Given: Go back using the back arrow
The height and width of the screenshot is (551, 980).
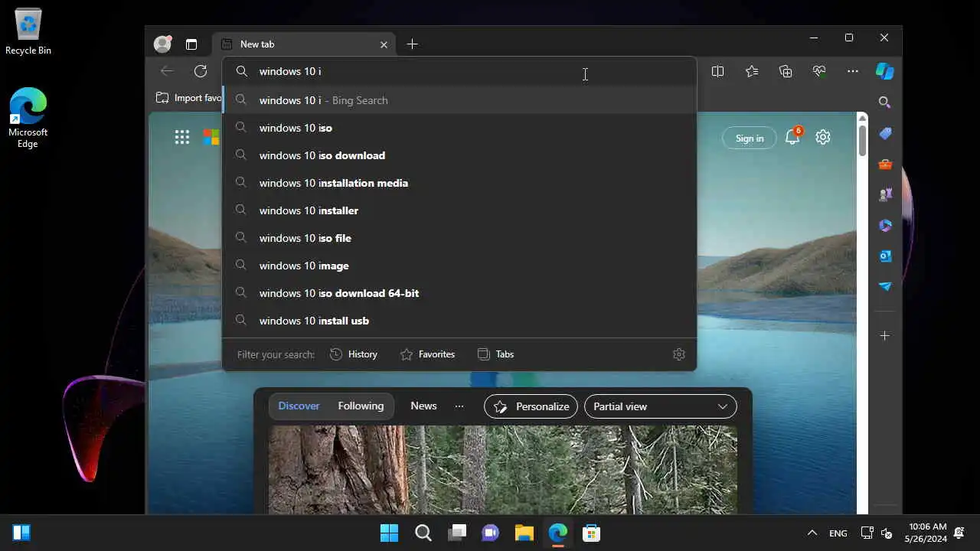Looking at the screenshot, I should click(x=167, y=71).
